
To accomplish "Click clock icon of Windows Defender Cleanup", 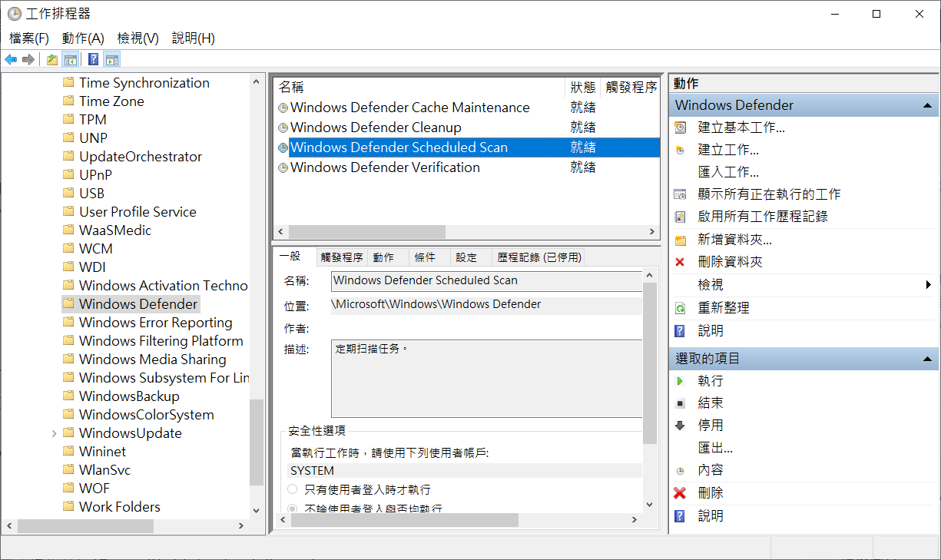I will 283,128.
